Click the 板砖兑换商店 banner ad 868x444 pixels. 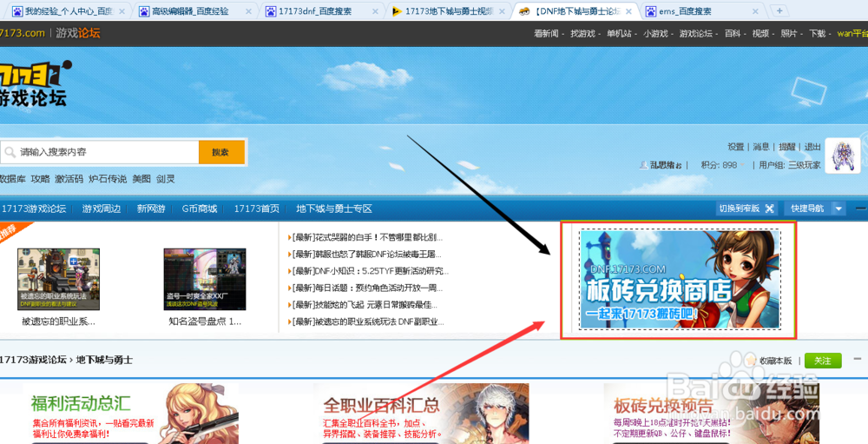point(680,280)
